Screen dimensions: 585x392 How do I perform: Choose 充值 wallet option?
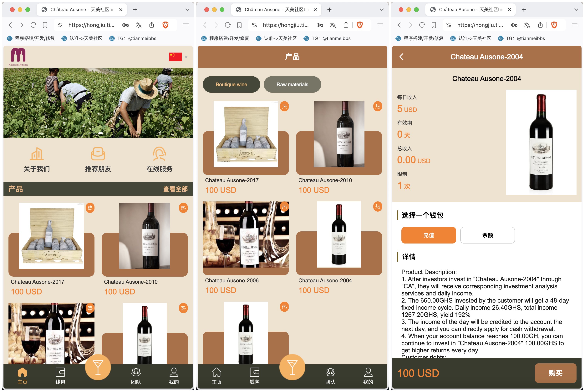pos(429,235)
